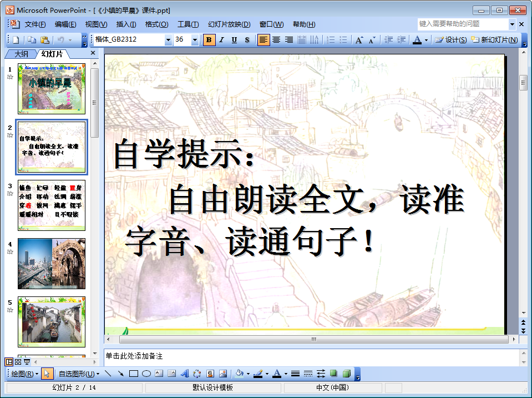Open the 幻灯片放映(D) Slide Show menu
The image size is (532, 398).
pos(229,24)
